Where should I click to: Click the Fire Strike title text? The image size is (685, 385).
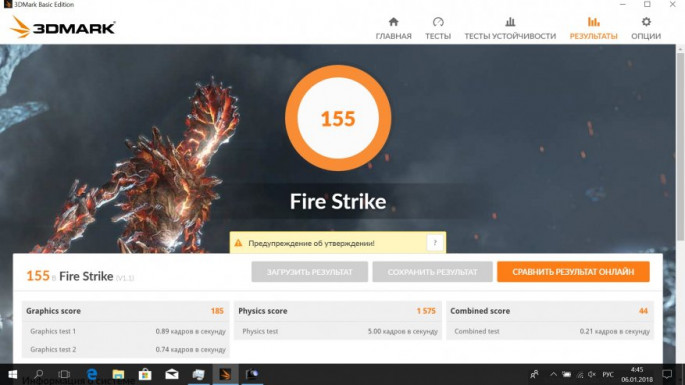point(338,201)
